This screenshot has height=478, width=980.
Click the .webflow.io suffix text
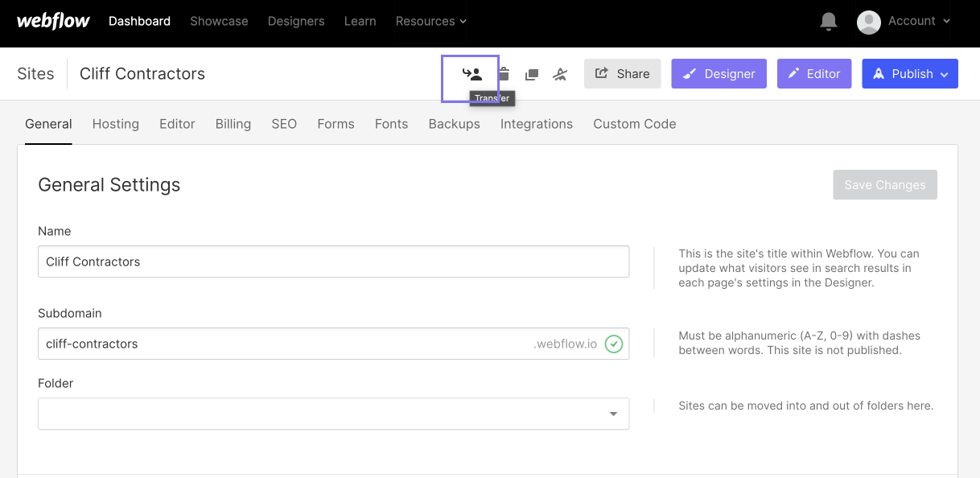click(x=566, y=344)
